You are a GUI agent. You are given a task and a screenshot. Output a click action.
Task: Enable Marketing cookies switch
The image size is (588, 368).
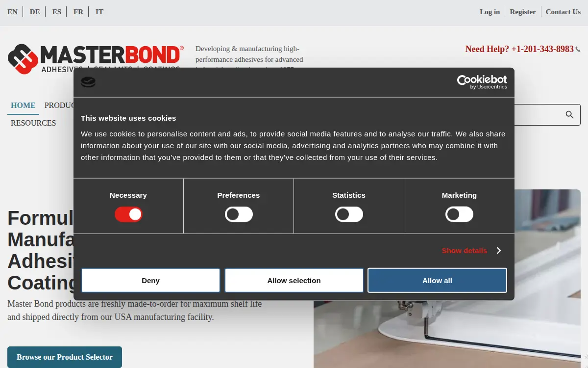(x=459, y=214)
